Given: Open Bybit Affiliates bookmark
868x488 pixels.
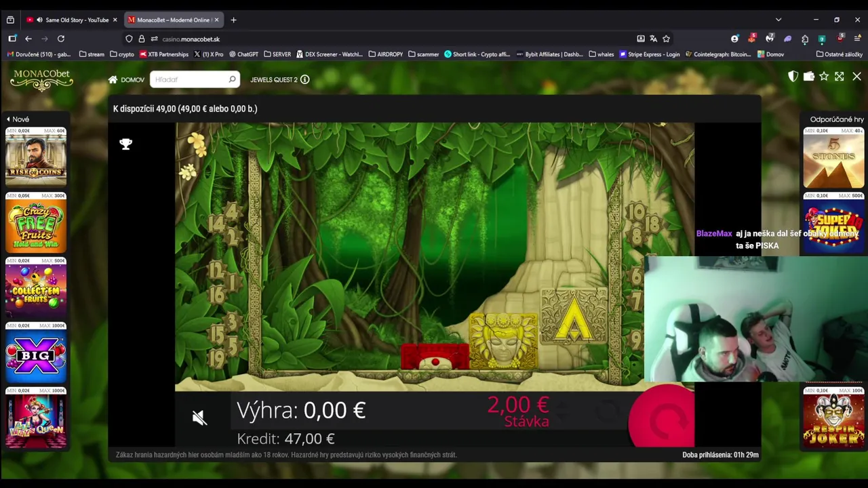Looking at the screenshot, I should click(550, 54).
